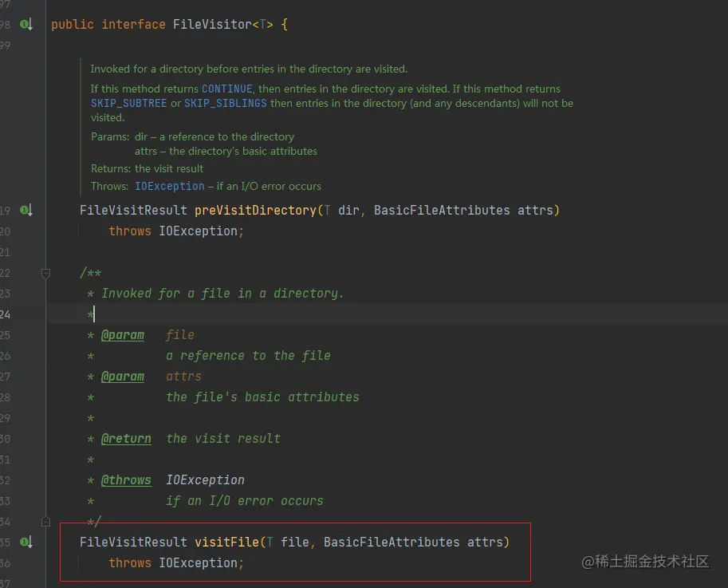Click the preVisitDirectory method name
The height and width of the screenshot is (588, 728).
click(x=255, y=211)
